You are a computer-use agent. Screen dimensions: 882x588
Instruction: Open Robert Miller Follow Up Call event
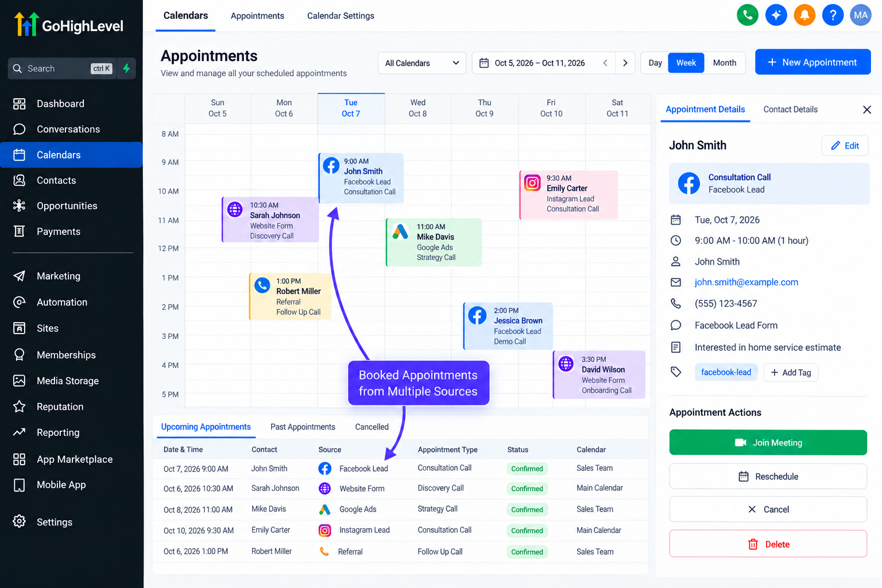pyautogui.click(x=290, y=296)
